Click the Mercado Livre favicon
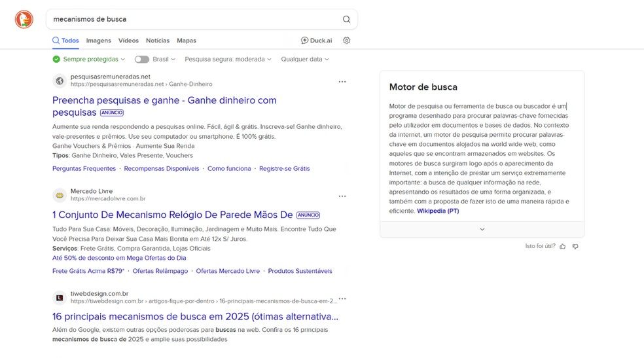 [60, 196]
